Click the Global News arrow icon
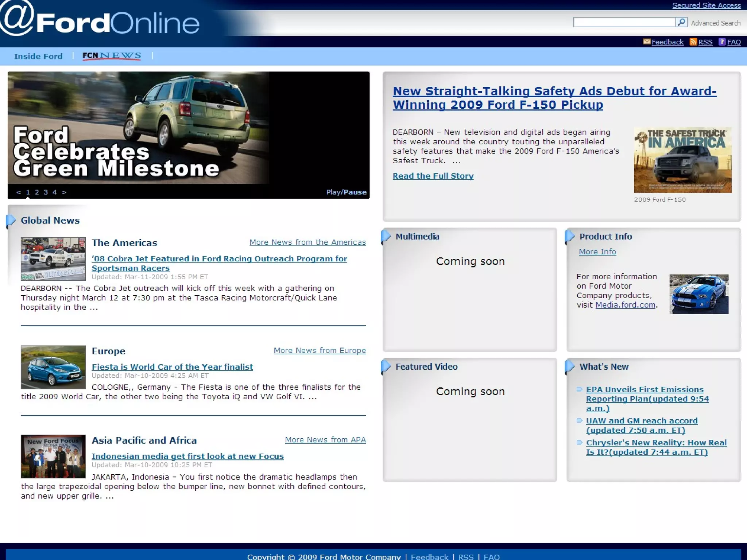The height and width of the screenshot is (560, 747). pos(11,220)
